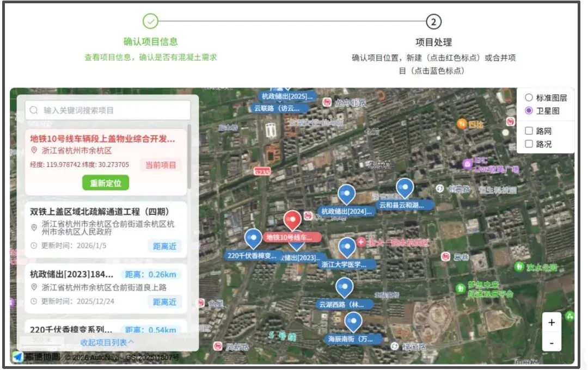Click the 重新定位 green button
588x370 pixels.
pos(106,183)
